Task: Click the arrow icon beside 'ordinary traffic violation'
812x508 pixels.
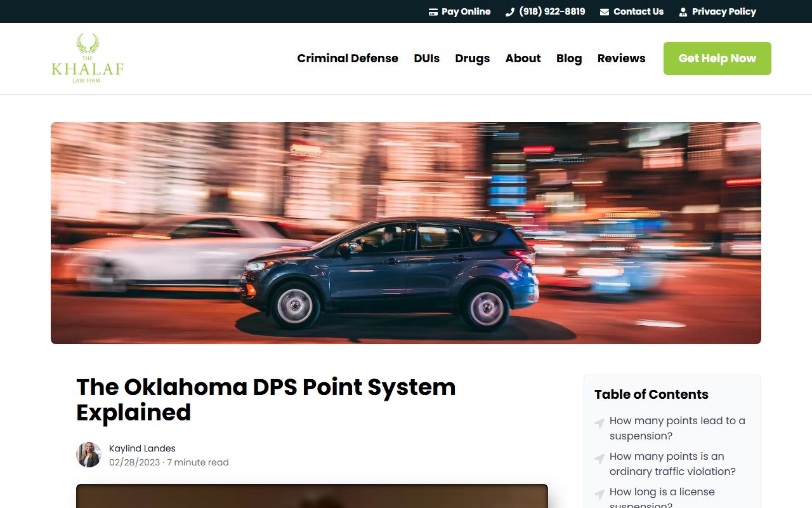Action: 599,458
